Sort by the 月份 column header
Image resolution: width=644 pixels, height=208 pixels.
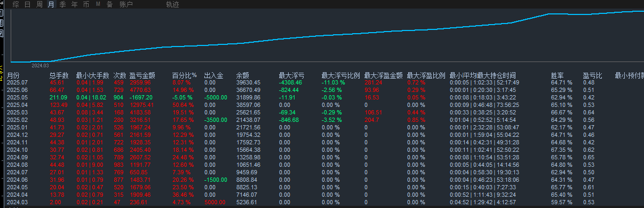13,75
